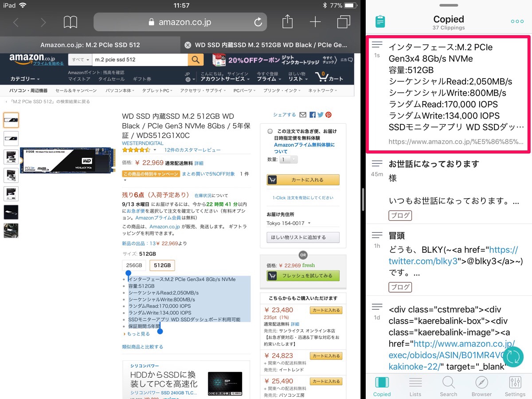Open the 数量 quantity dropdown
This screenshot has width=532, height=399.
point(289,160)
